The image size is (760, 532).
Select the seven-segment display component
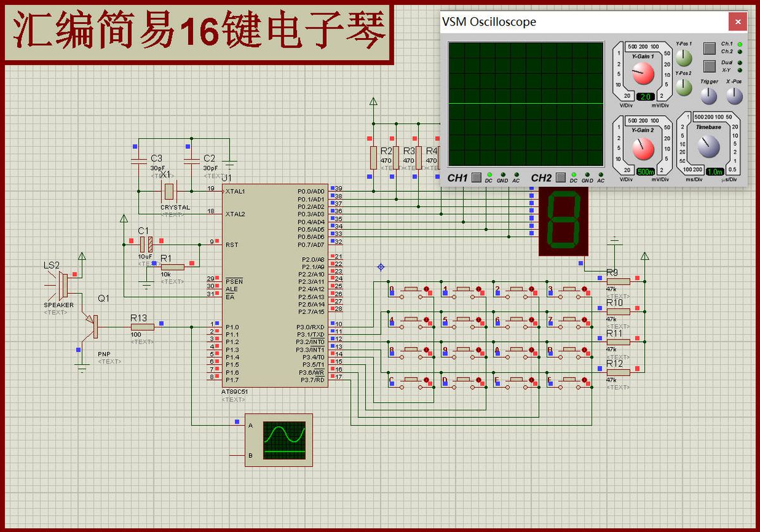coord(564,222)
